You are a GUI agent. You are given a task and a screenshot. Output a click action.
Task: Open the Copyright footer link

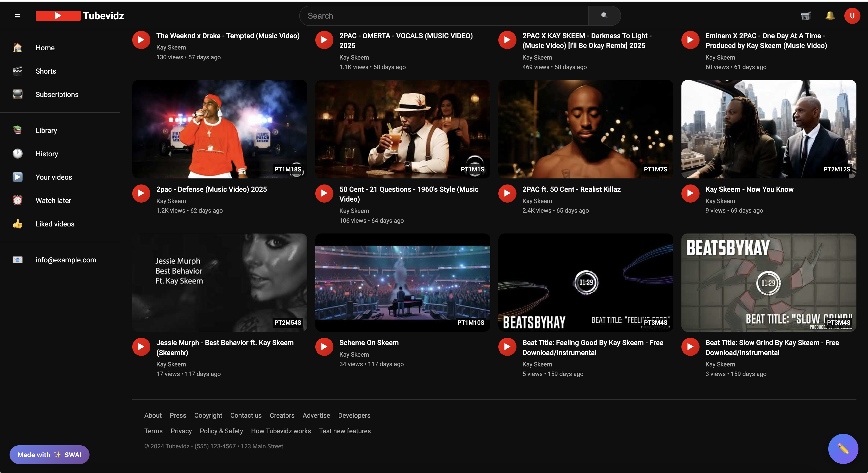[208, 415]
